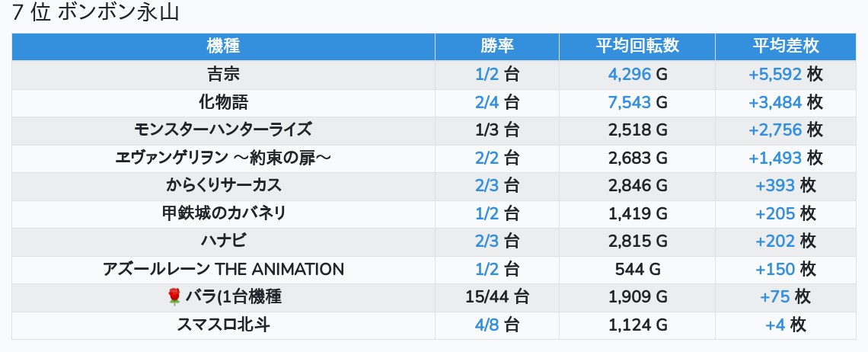The width and height of the screenshot is (868, 352).
Task: Open the +5,592 average difference link
Action: point(774,75)
